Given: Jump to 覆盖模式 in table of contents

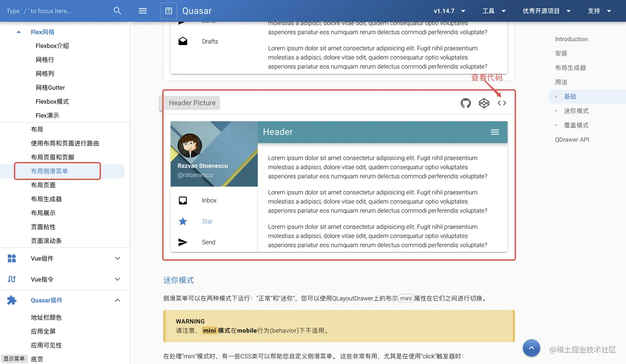Looking at the screenshot, I should 576,125.
